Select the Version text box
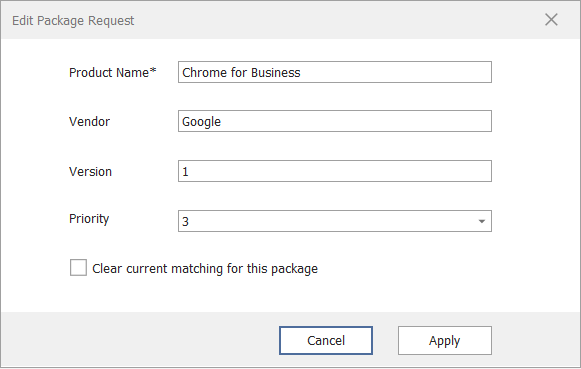This screenshot has height=369, width=581. (x=335, y=171)
